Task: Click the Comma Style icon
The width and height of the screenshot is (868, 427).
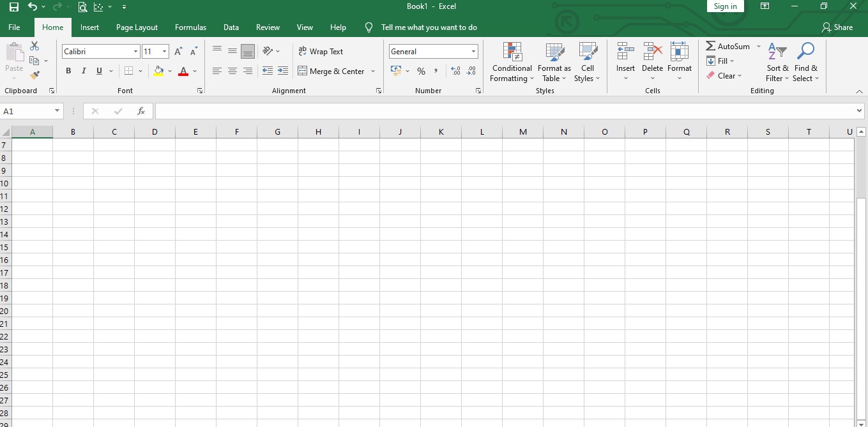Action: (x=436, y=71)
